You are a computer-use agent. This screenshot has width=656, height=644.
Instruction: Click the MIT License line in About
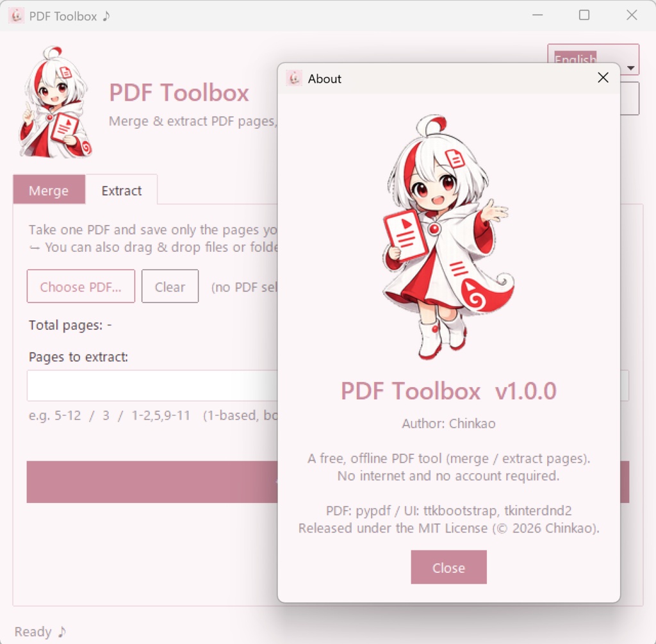pos(448,528)
